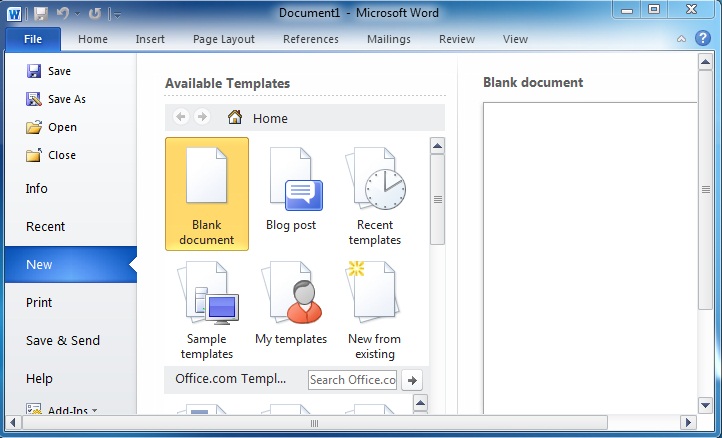Switch to the Insert ribbon tab

(x=150, y=39)
